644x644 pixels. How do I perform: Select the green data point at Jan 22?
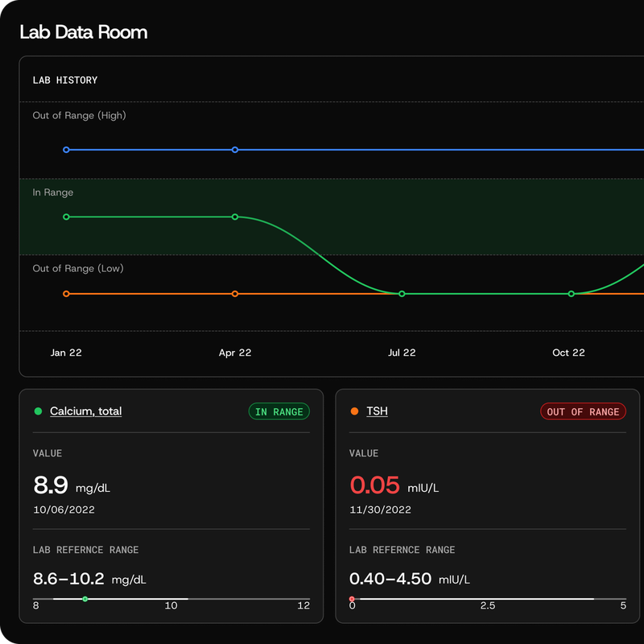[x=66, y=217]
